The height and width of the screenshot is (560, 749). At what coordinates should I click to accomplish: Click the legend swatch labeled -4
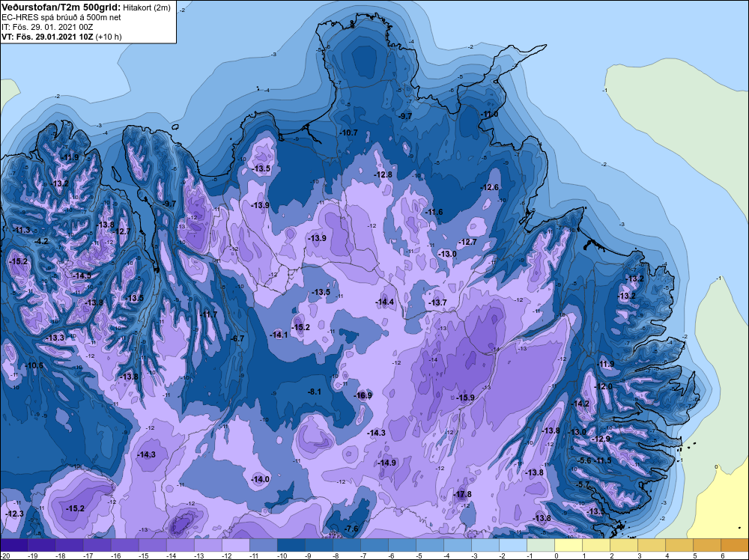457,545
